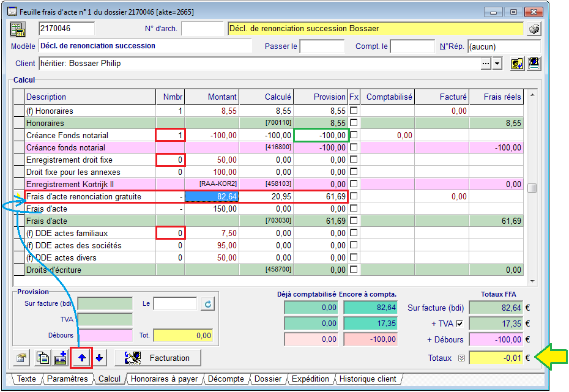This screenshot has height=392, width=569.
Task: Click the table vertical scrollbar thumb
Action: pyautogui.click(x=532, y=188)
